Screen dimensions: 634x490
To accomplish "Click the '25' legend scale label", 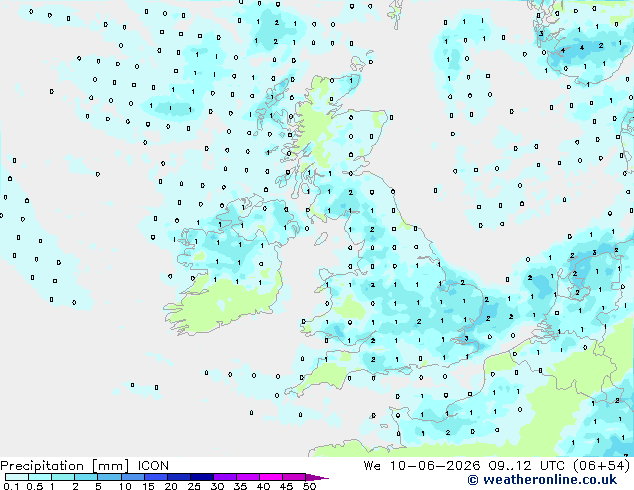I will click(x=194, y=486).
